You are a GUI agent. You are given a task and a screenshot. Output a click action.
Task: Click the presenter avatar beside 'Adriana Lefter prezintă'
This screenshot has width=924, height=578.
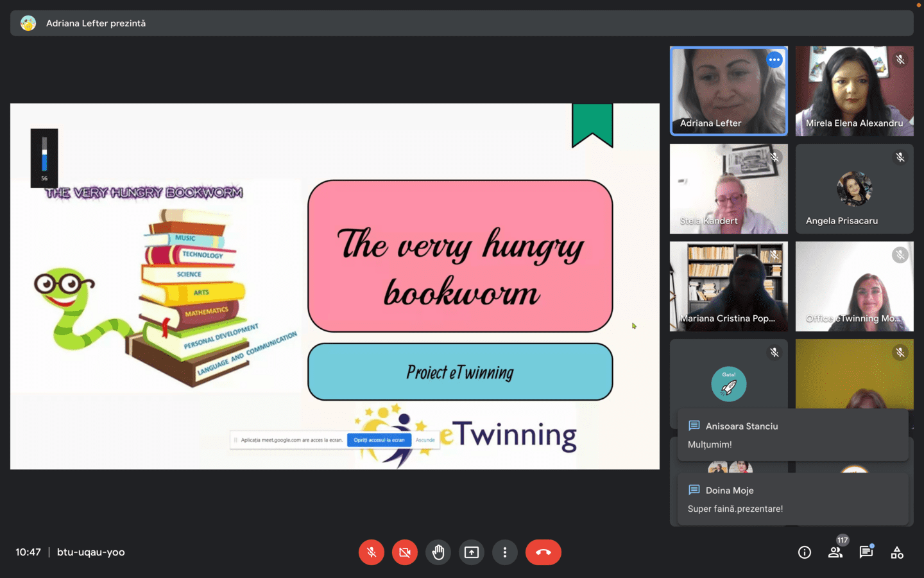point(28,23)
